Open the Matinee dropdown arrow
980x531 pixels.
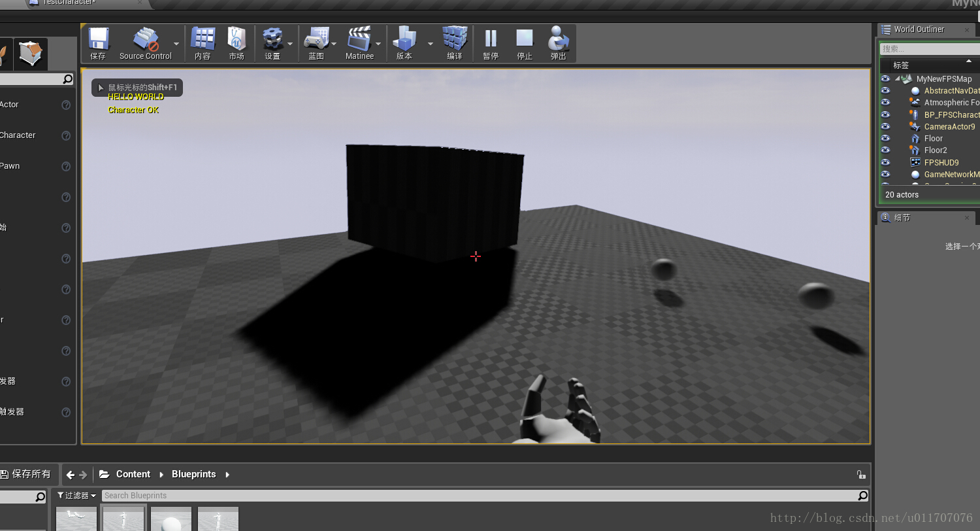(378, 44)
